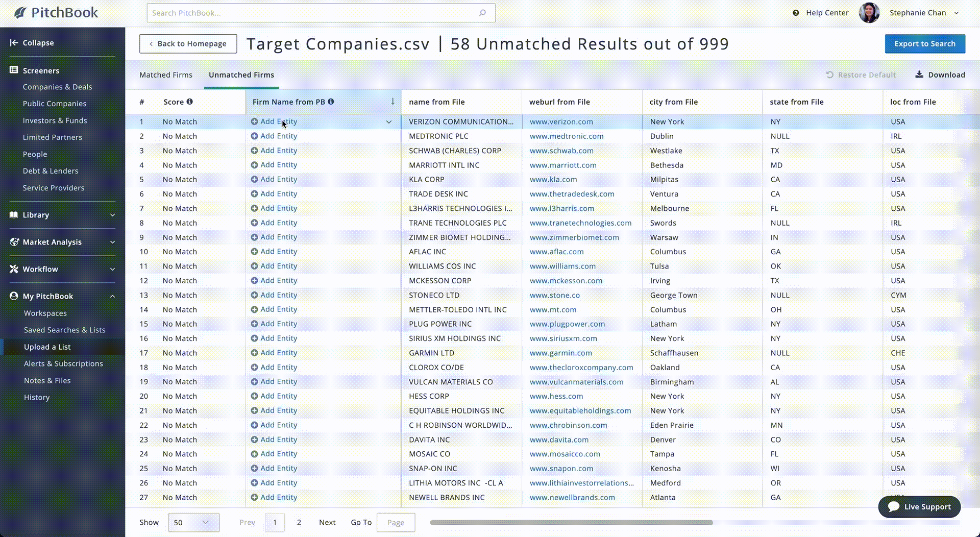Expand the Library section chevron
980x537 pixels.
click(x=112, y=215)
